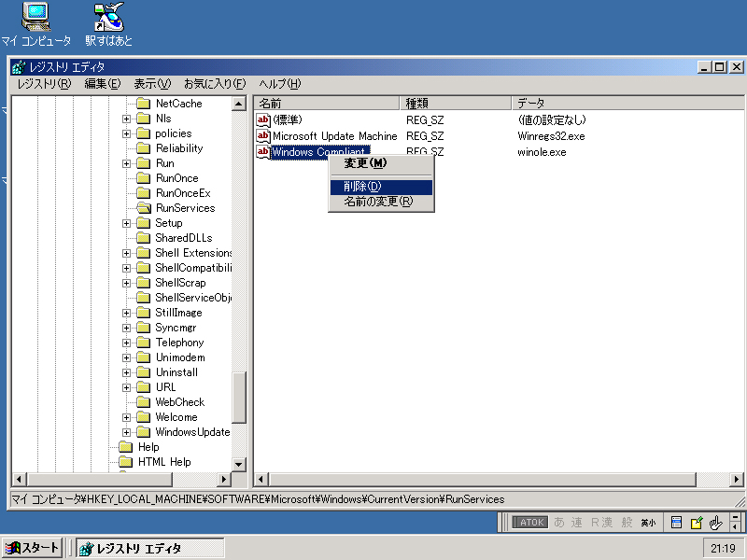The image size is (747, 560).
Task: Click the スタート button on taskbar
Action: pyautogui.click(x=32, y=548)
